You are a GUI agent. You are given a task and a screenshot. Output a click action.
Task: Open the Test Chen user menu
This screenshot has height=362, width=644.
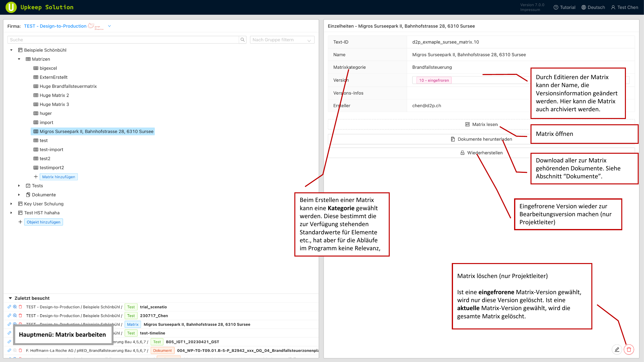624,7
